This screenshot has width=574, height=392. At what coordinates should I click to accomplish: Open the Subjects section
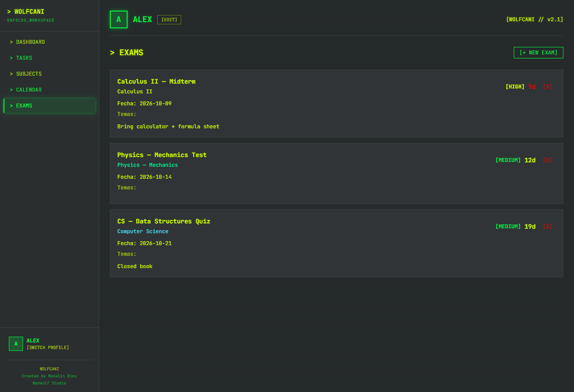50,74
